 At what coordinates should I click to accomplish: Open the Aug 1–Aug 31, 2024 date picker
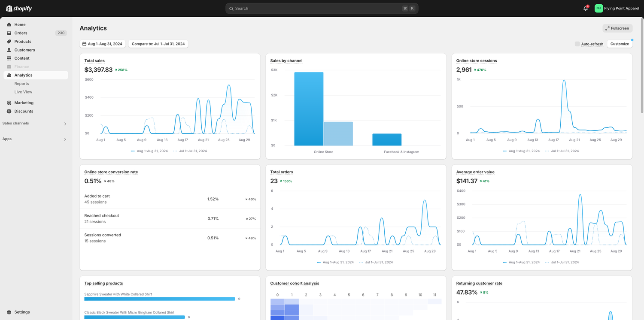click(x=103, y=44)
